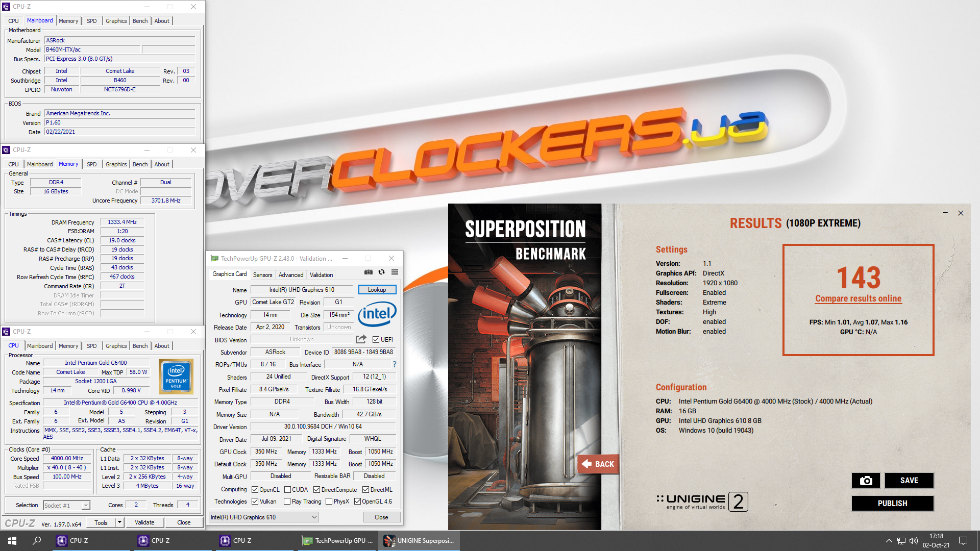Click the UNIGINE 2 engine logo
Viewport: 980px width, 551px height.
pos(702,501)
